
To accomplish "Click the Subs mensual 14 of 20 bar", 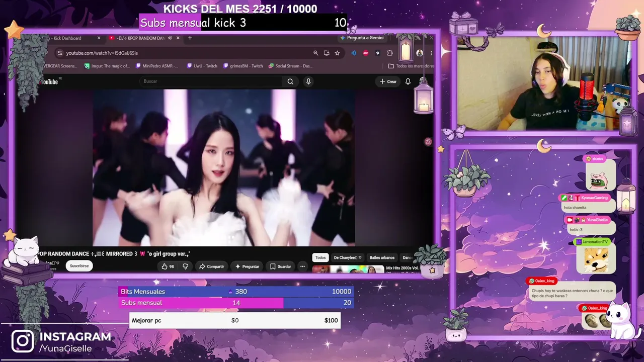I will [236, 303].
